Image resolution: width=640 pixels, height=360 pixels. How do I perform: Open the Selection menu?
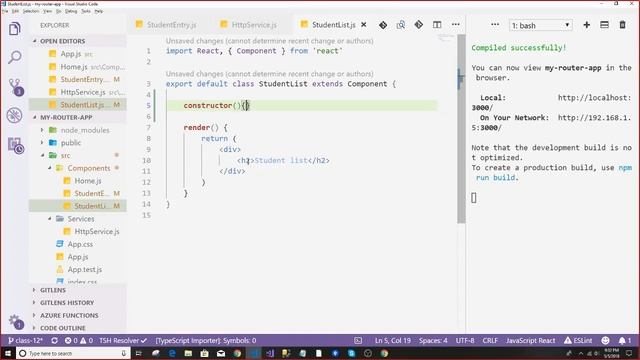point(31,11)
